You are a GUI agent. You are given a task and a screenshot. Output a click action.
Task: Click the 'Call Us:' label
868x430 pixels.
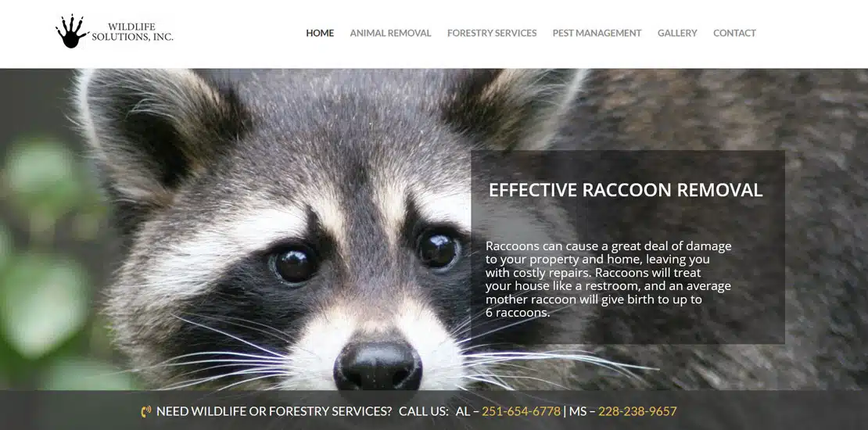click(424, 412)
